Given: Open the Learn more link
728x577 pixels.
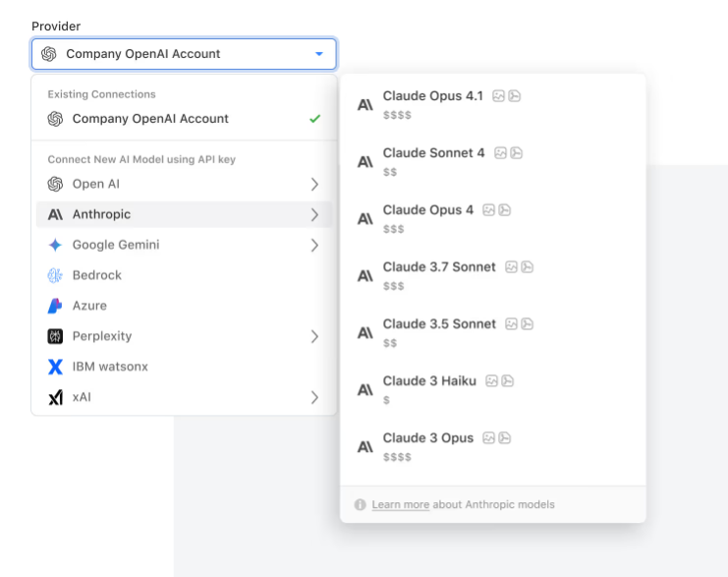Looking at the screenshot, I should pyautogui.click(x=400, y=504).
